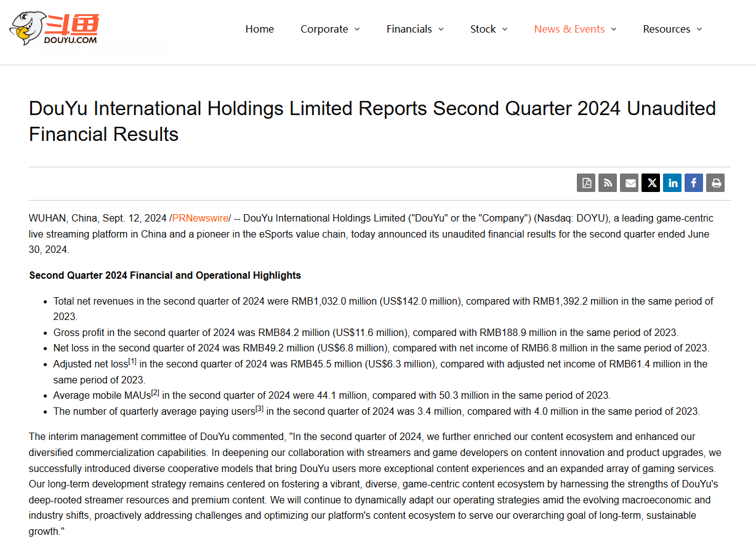
Task: Open the News & Events dropdown
Action: click(x=576, y=29)
